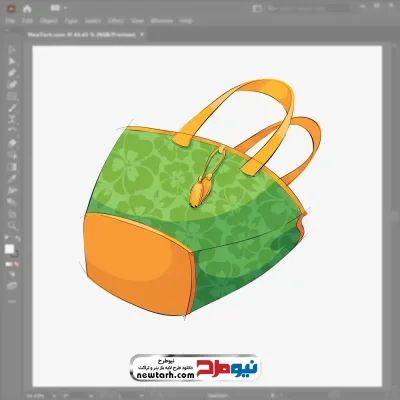Select the Scissors tool

coord(12,119)
